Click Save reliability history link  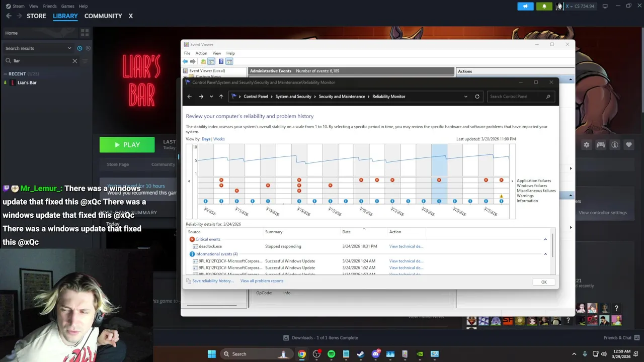tap(213, 281)
